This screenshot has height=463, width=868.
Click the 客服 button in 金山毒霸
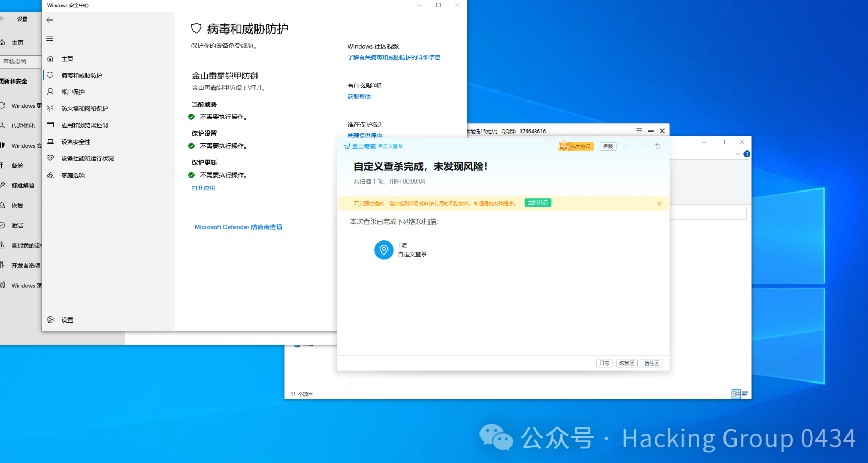point(608,146)
